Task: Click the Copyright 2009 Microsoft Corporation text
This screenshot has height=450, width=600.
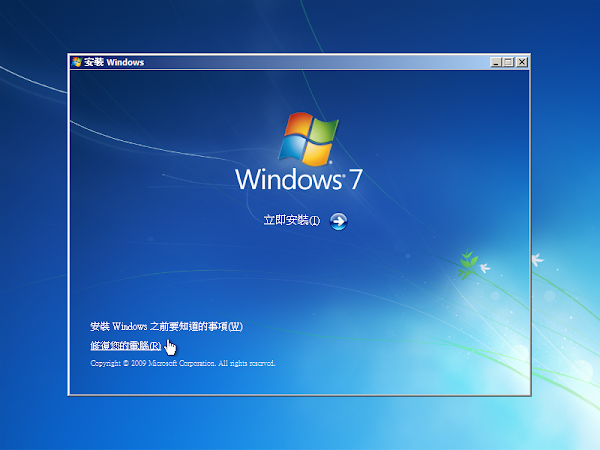Action: [x=183, y=363]
